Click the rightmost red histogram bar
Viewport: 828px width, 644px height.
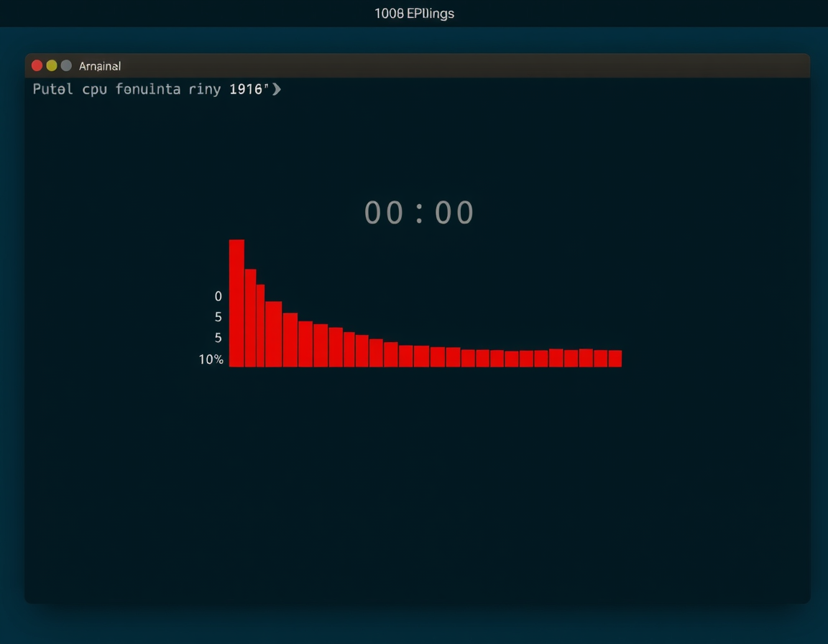(615, 359)
